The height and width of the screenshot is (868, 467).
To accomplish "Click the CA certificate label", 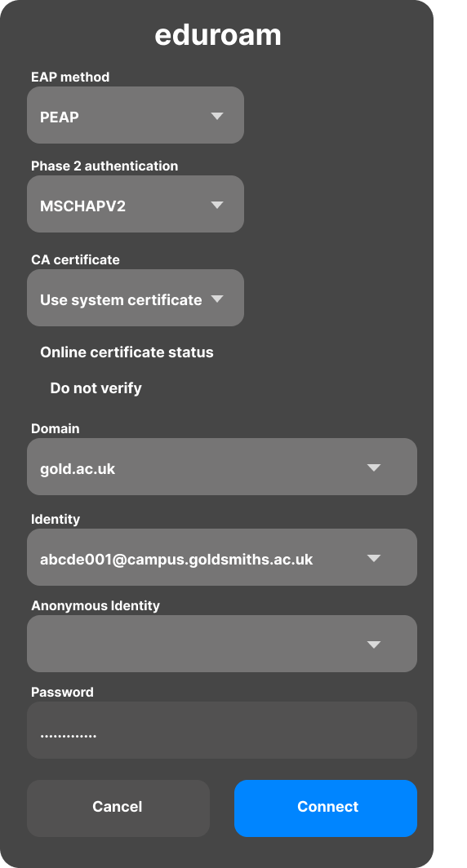I will click(x=75, y=259).
